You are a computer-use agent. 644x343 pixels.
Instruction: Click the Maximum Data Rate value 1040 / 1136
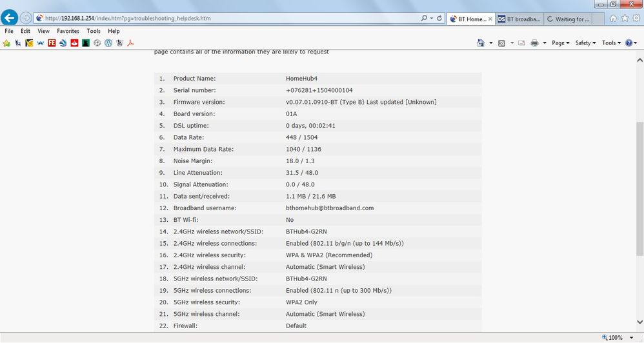(x=303, y=149)
